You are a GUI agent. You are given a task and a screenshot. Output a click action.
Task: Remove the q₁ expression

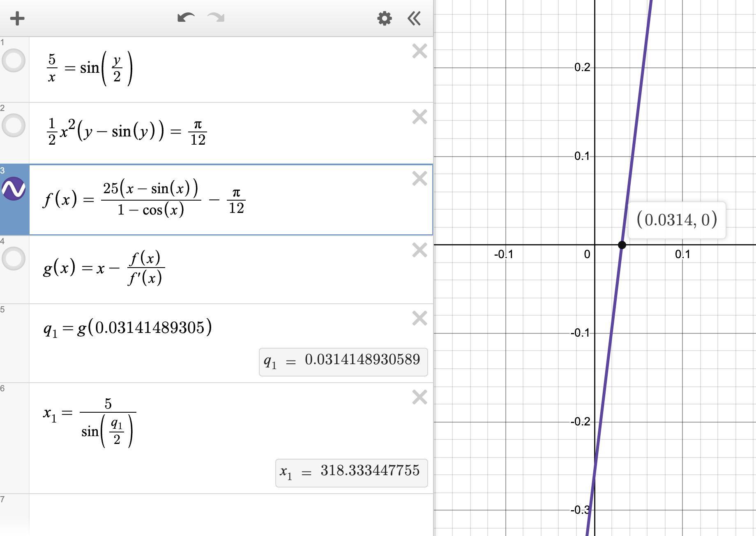pos(419,318)
